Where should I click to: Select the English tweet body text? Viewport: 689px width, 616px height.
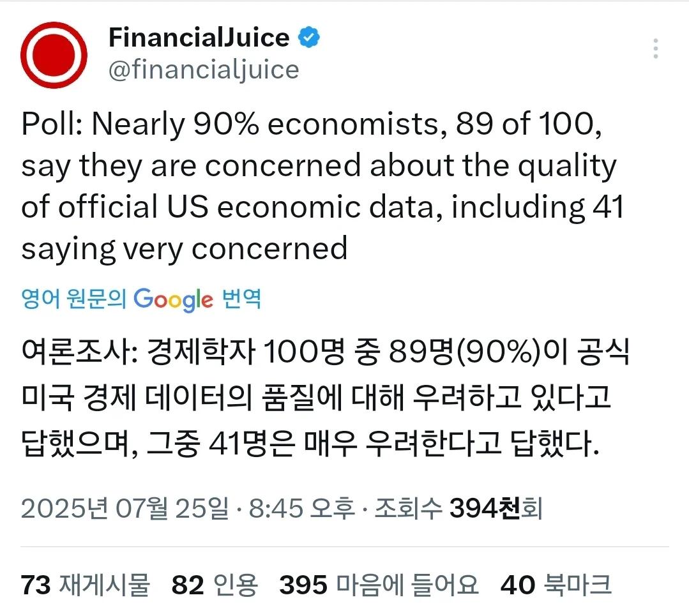[x=319, y=185]
